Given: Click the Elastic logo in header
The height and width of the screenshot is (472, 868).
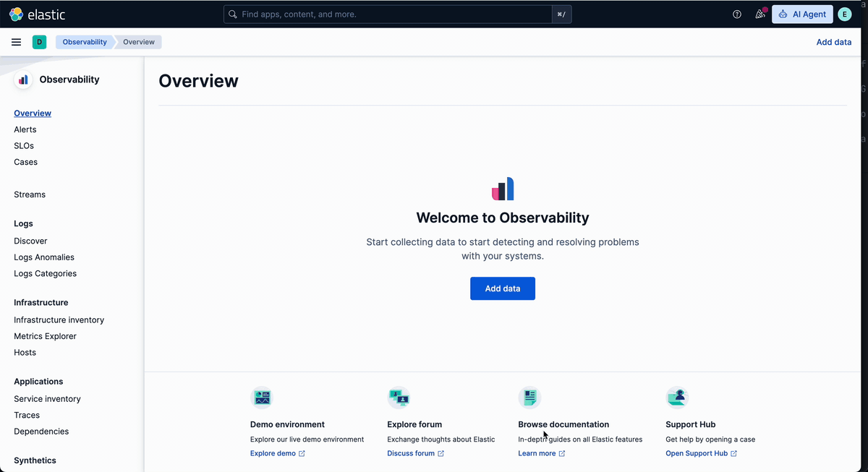Looking at the screenshot, I should coord(37,14).
